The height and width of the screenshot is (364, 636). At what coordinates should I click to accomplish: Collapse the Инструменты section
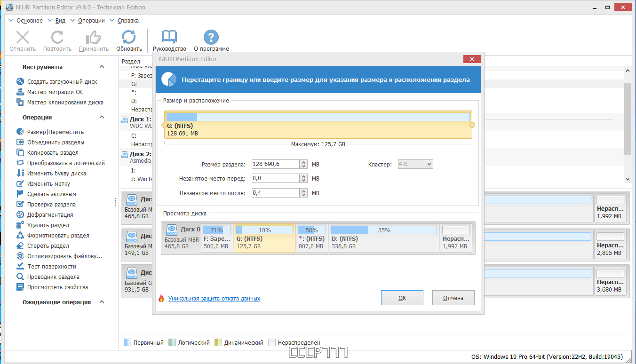pyautogui.click(x=102, y=67)
